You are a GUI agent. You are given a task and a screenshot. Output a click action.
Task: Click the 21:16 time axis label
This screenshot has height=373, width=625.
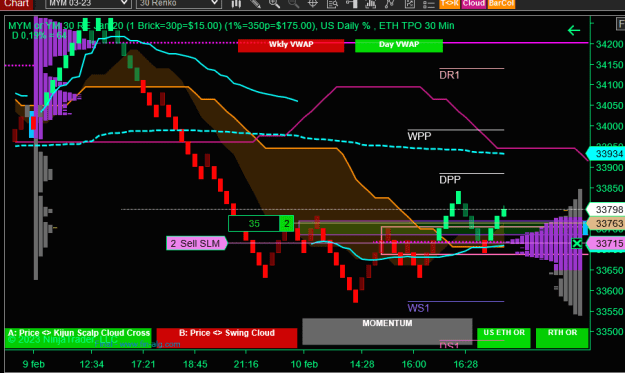point(246,364)
